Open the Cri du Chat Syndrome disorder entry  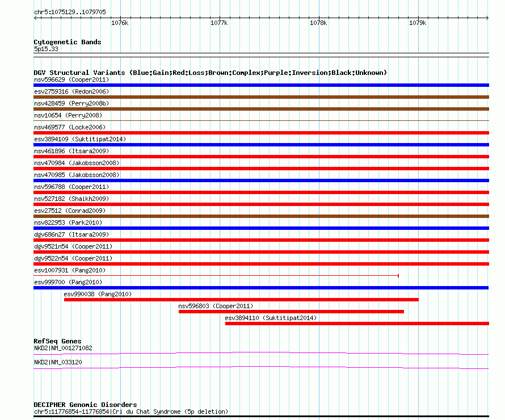click(x=131, y=411)
